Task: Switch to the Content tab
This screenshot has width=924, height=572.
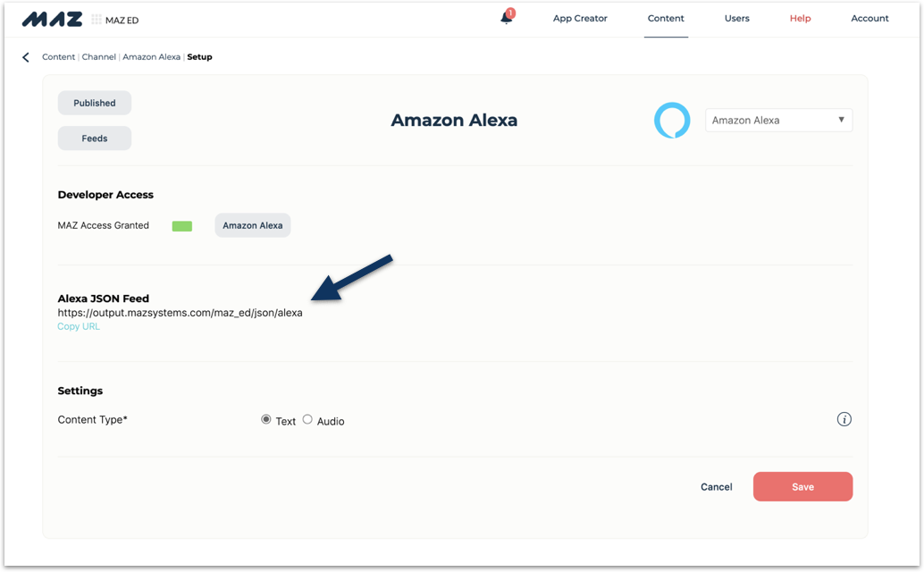Action: 666,18
